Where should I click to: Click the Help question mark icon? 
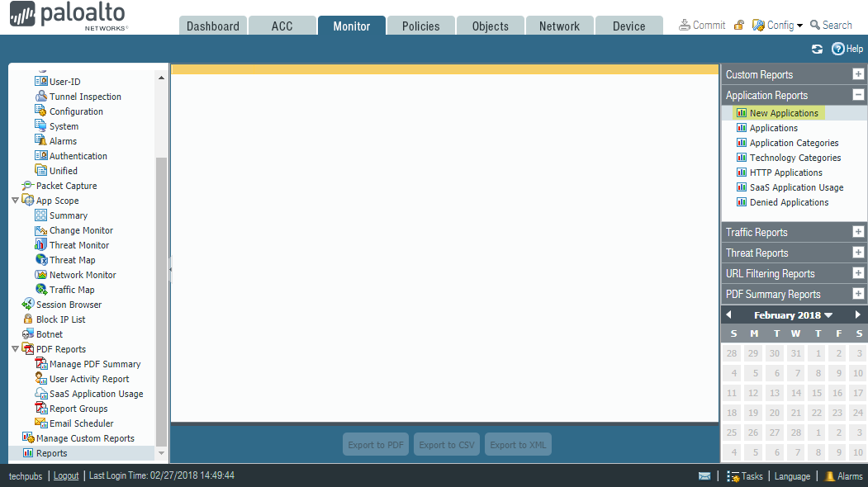(837, 49)
